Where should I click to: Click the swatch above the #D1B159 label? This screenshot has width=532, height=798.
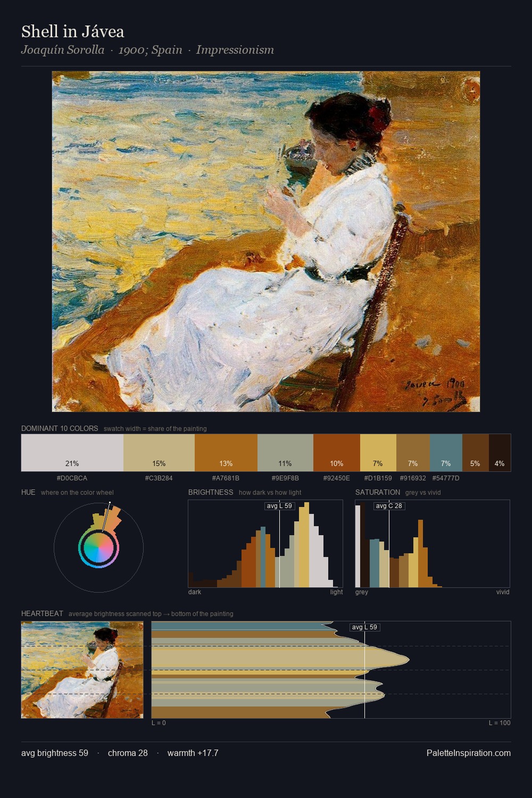point(378,453)
